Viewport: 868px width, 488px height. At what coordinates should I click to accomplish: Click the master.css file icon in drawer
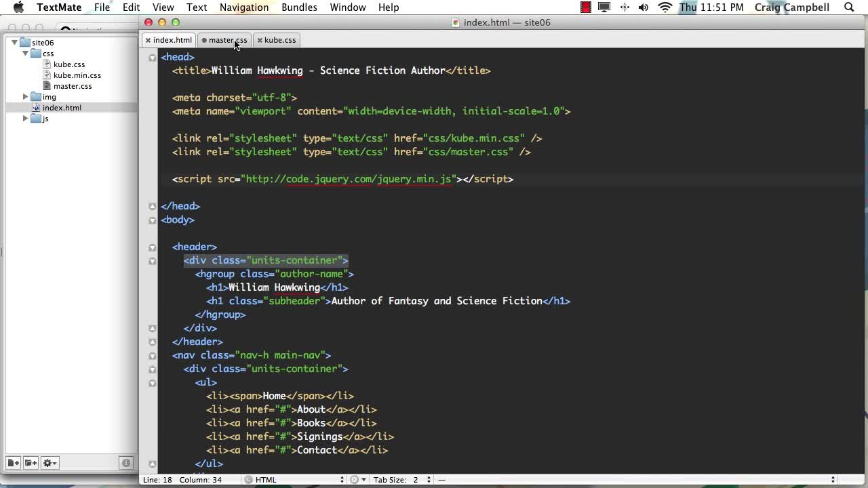[47, 86]
